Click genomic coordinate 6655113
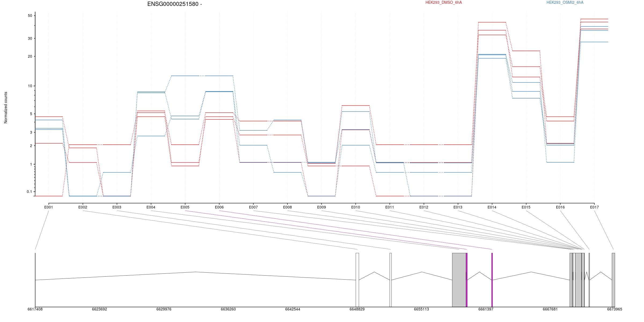Viewport: 644px width, 322px height. (x=421, y=309)
